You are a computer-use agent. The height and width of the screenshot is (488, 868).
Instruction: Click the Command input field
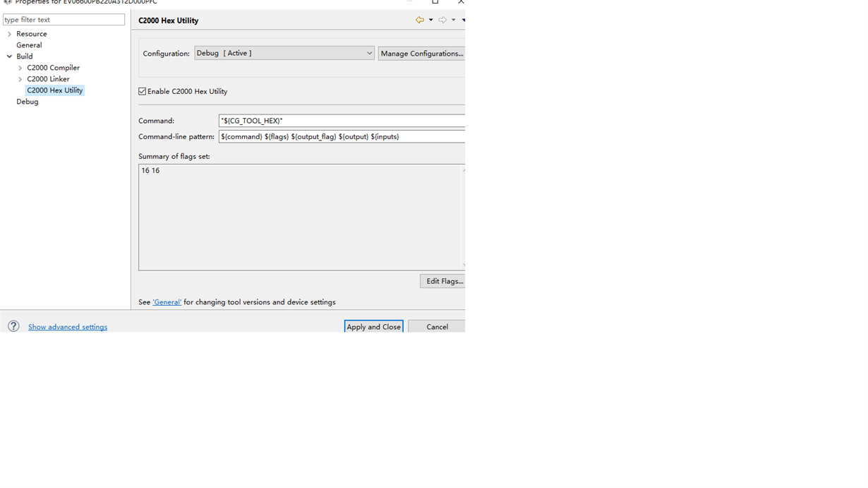pyautogui.click(x=342, y=121)
